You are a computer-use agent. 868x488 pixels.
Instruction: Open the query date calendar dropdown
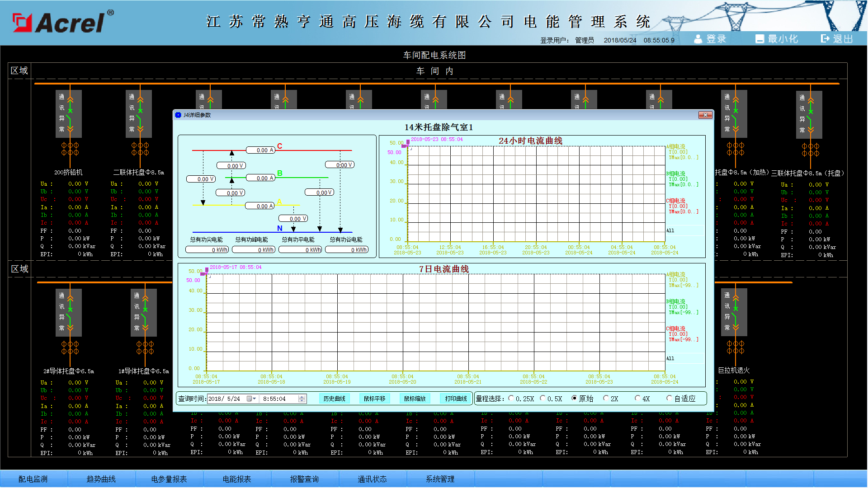(252, 399)
